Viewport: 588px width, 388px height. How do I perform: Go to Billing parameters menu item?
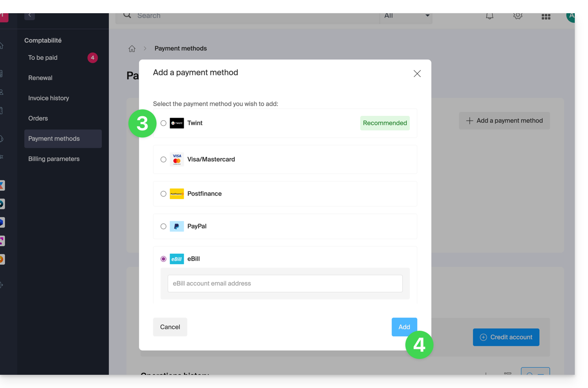54,159
